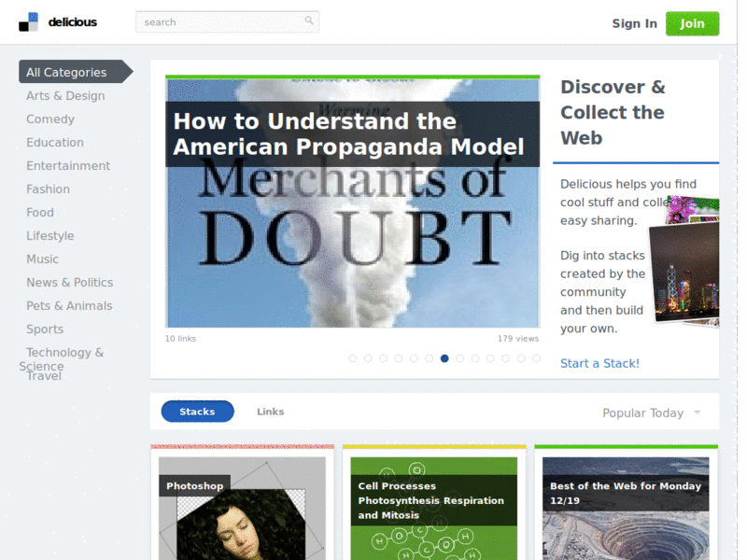Browse the Comedy category

click(50, 119)
